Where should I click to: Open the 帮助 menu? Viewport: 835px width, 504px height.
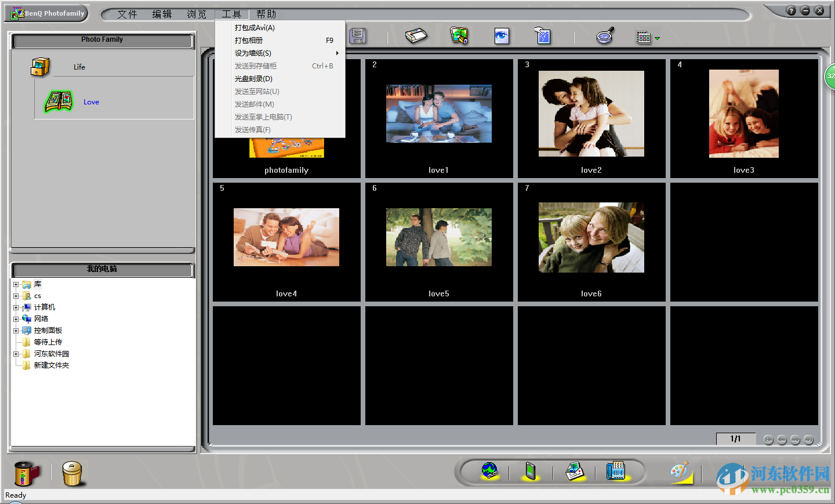[266, 14]
